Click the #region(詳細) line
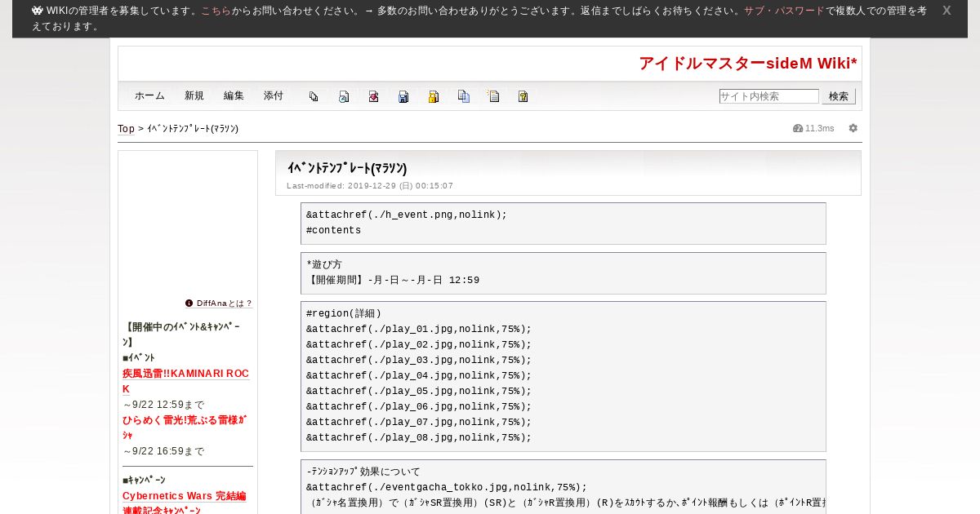Screen dimensions: 980x514 coord(344,313)
